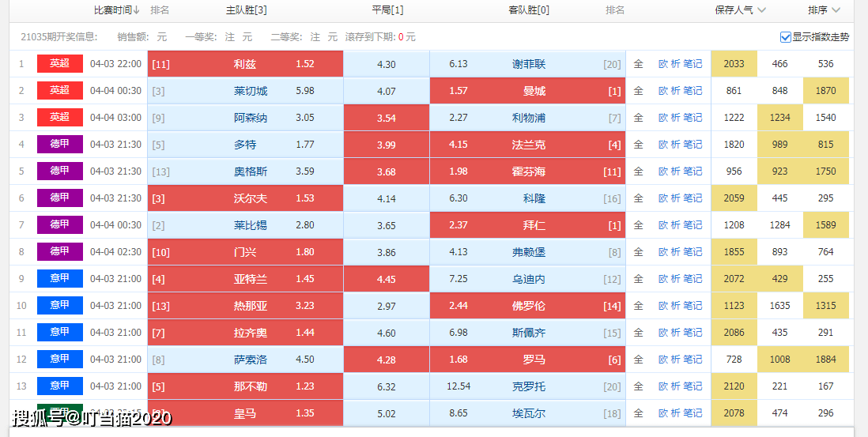Sort by 比赛时间 arrow in header

point(136,10)
